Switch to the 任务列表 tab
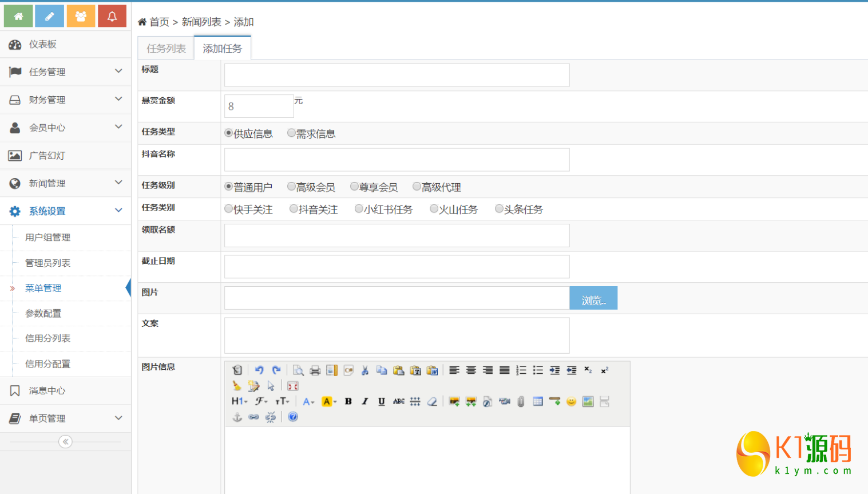This screenshot has height=494, width=868. [165, 49]
